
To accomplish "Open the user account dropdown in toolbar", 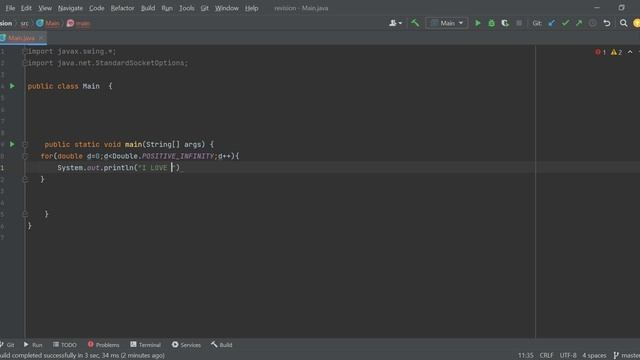I will (395, 23).
